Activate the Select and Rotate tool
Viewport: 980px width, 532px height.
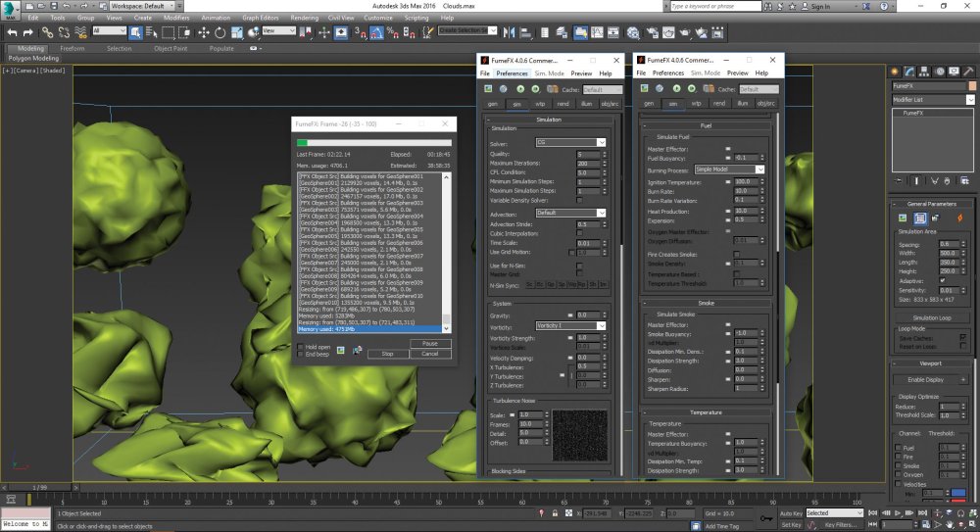(x=220, y=32)
